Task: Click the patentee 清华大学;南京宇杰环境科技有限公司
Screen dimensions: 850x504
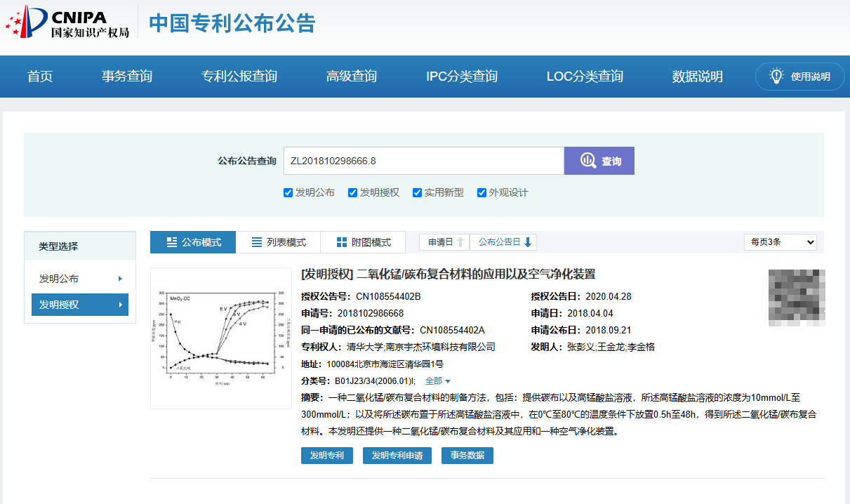Action: (421, 347)
